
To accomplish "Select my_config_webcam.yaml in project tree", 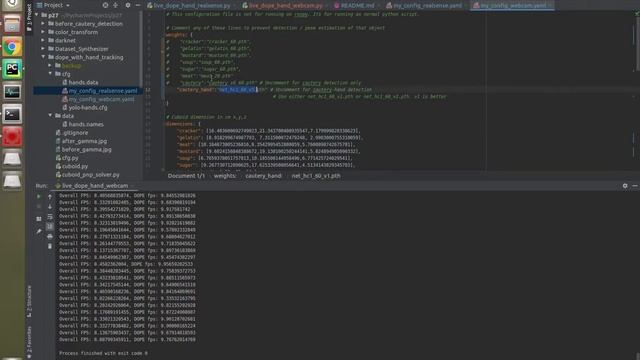I will click(x=98, y=99).
